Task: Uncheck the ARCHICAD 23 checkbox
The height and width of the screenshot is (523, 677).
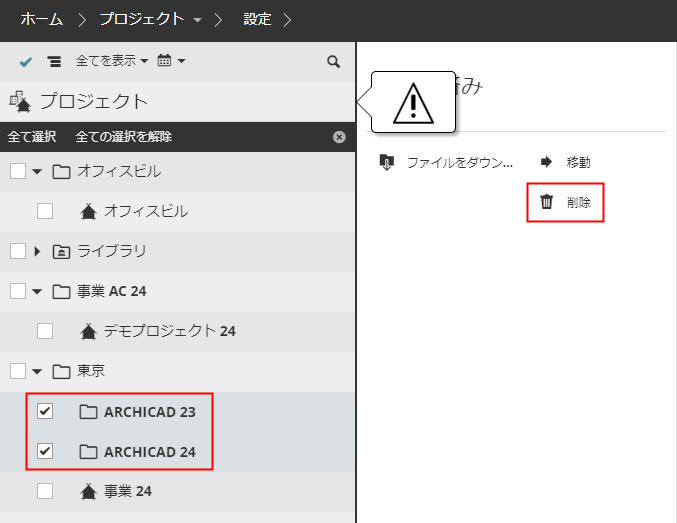Action: point(45,412)
